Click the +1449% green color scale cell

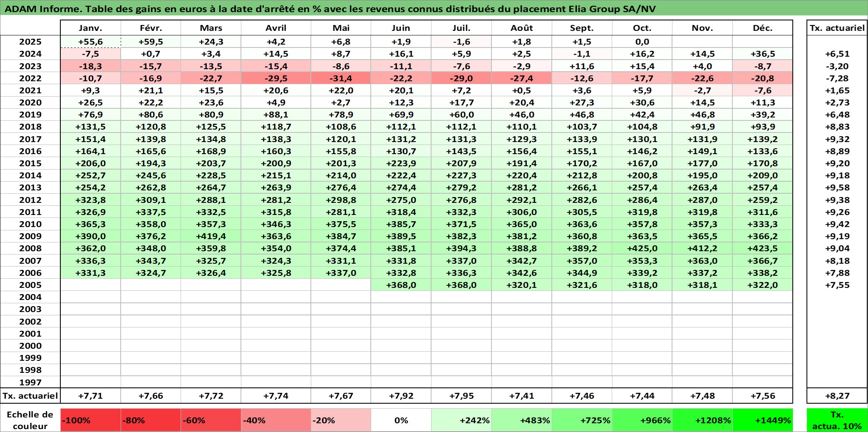[762, 420]
